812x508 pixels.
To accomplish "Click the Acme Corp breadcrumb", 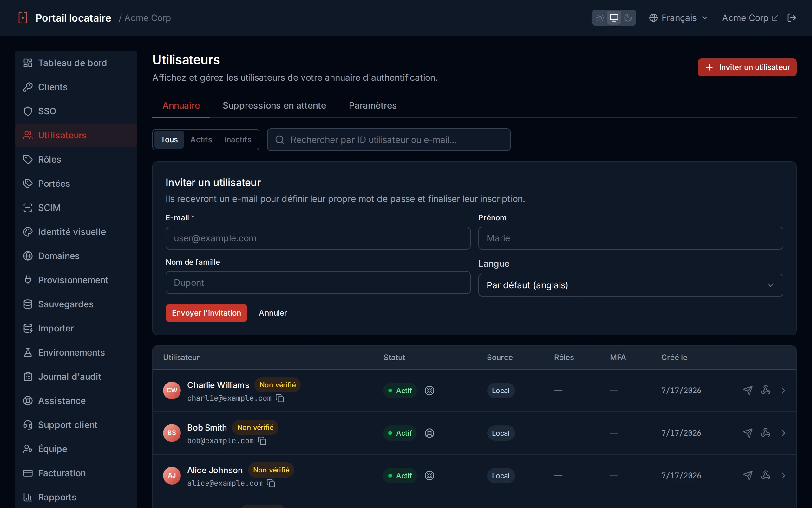I will (x=147, y=18).
